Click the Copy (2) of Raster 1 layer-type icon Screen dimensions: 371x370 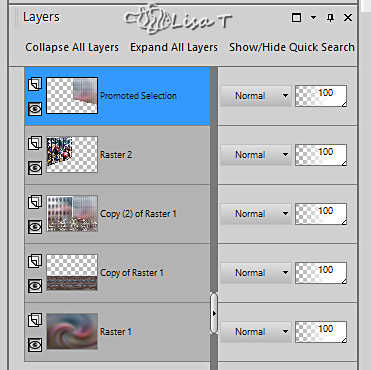point(35,202)
